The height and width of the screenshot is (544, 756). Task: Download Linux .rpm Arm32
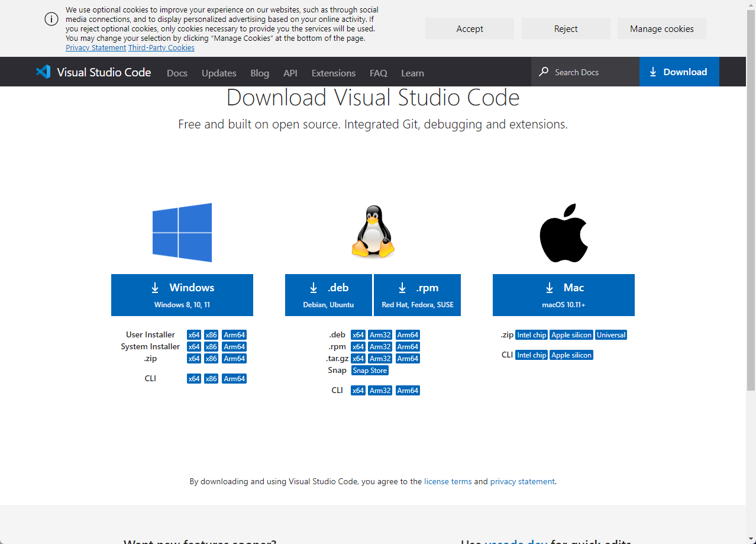(x=380, y=347)
